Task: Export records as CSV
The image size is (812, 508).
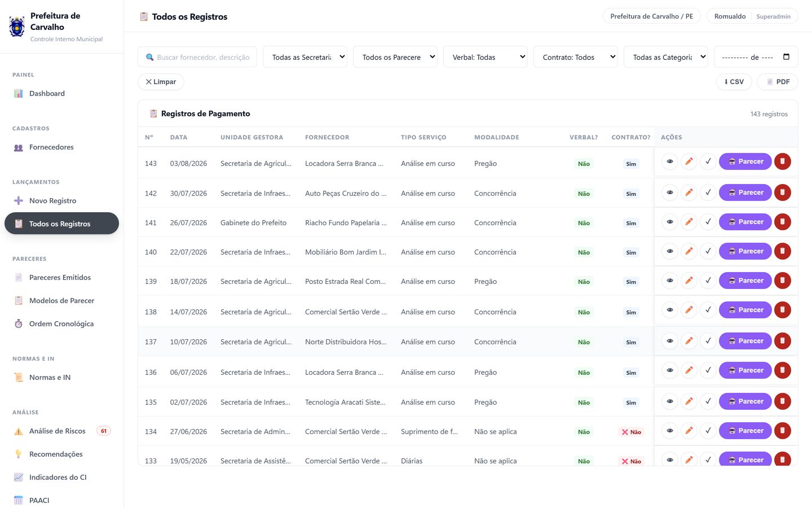Action: (734, 82)
